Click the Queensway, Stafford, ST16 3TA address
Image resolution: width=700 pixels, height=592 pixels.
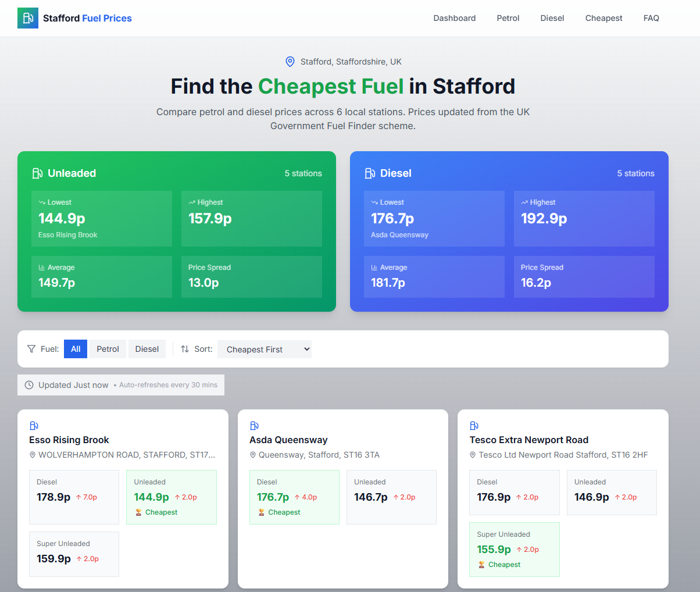point(319,455)
